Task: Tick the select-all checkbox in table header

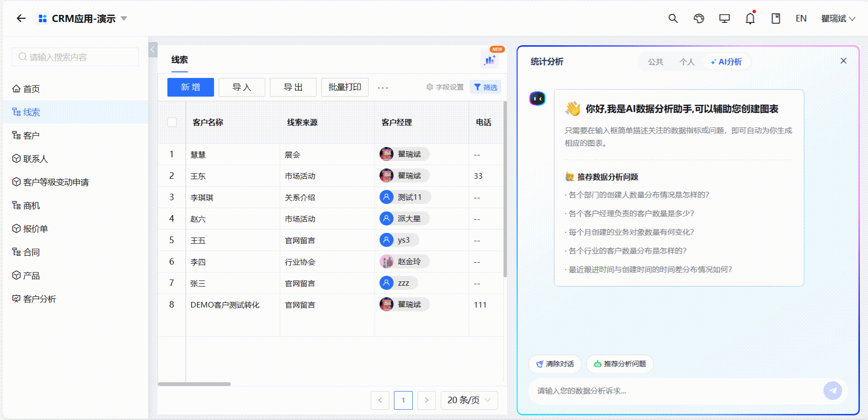Action: 172,122
